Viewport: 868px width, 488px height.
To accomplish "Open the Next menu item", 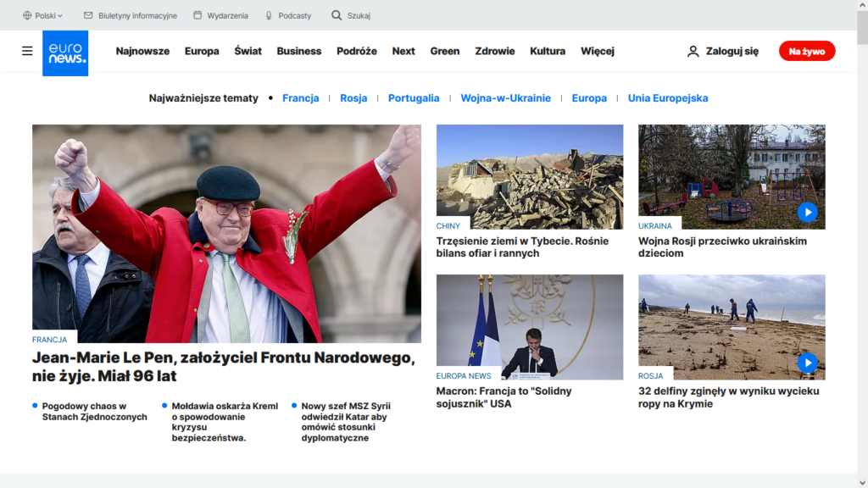I will [x=403, y=51].
